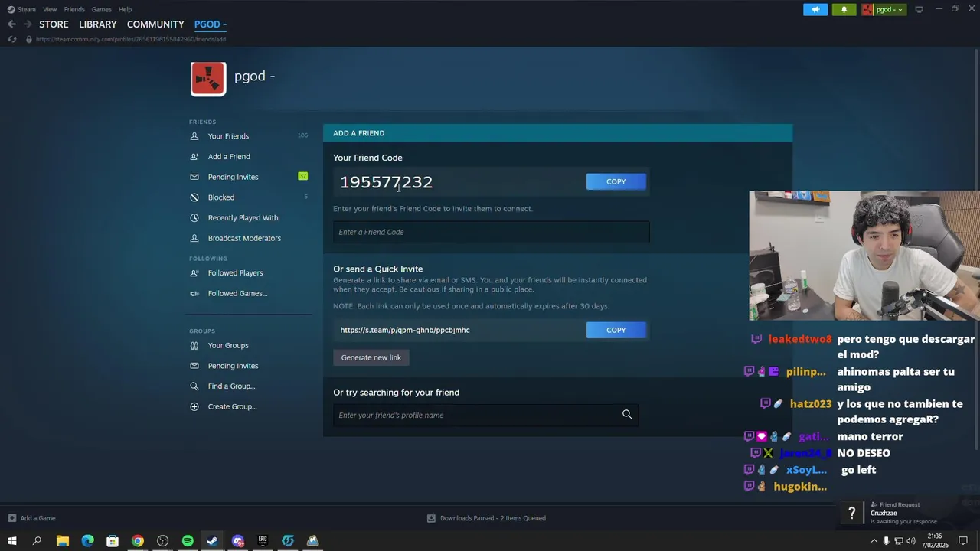Open Windows search in taskbar
The width and height of the screenshot is (980, 551).
click(37, 541)
